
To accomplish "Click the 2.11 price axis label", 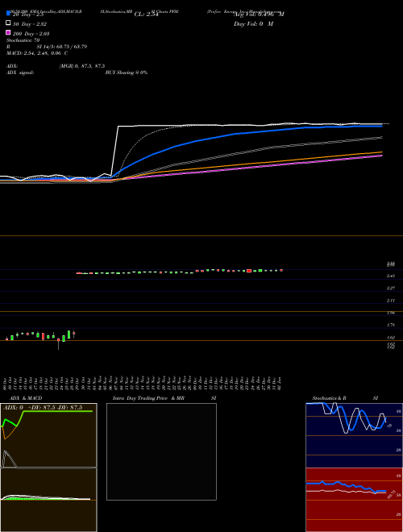I will pyautogui.click(x=390, y=301).
